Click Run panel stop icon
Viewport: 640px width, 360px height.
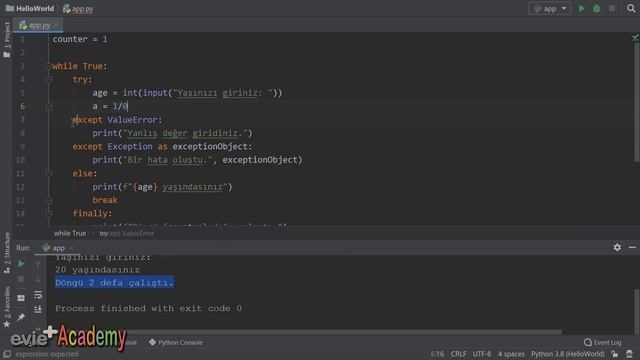pos(21,279)
